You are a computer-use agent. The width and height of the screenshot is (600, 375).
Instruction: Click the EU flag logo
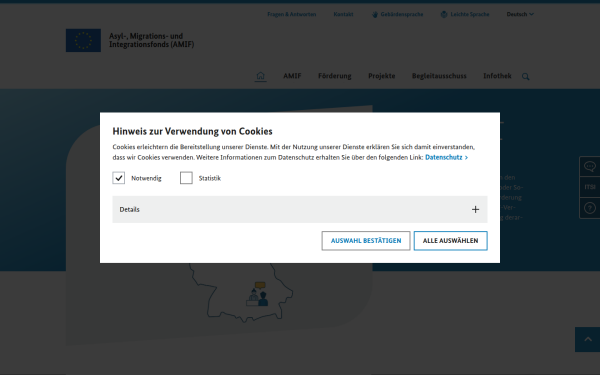[x=83, y=40]
